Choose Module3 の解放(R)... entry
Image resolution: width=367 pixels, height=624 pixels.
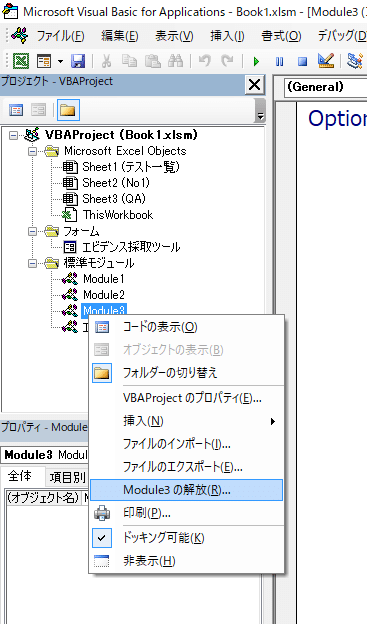186,490
